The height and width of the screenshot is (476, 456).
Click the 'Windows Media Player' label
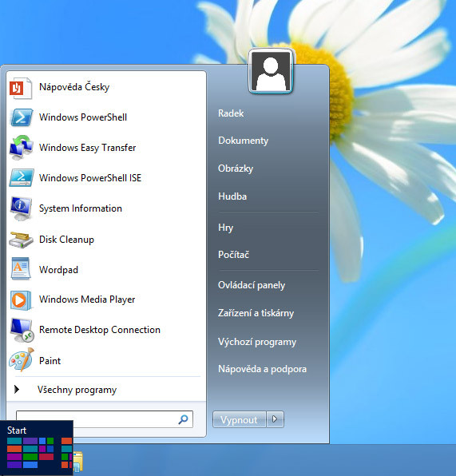(87, 299)
